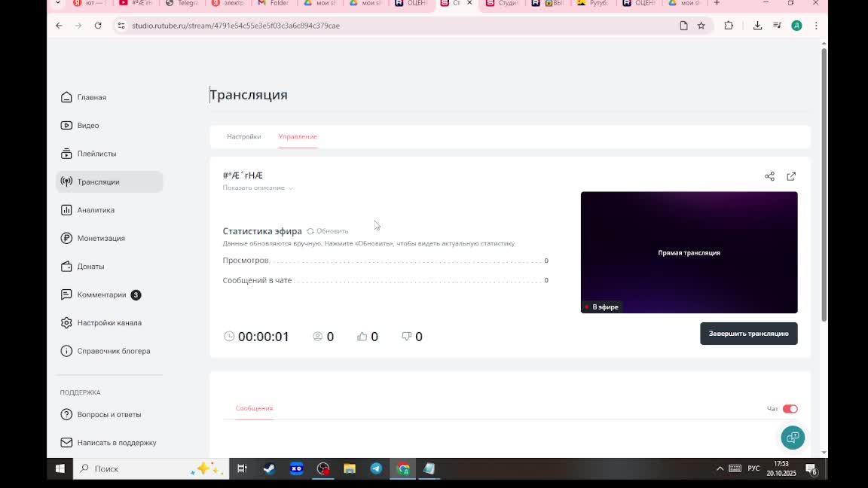The image size is (868, 488).
Task: Open the notifications center icon
Action: tap(811, 469)
